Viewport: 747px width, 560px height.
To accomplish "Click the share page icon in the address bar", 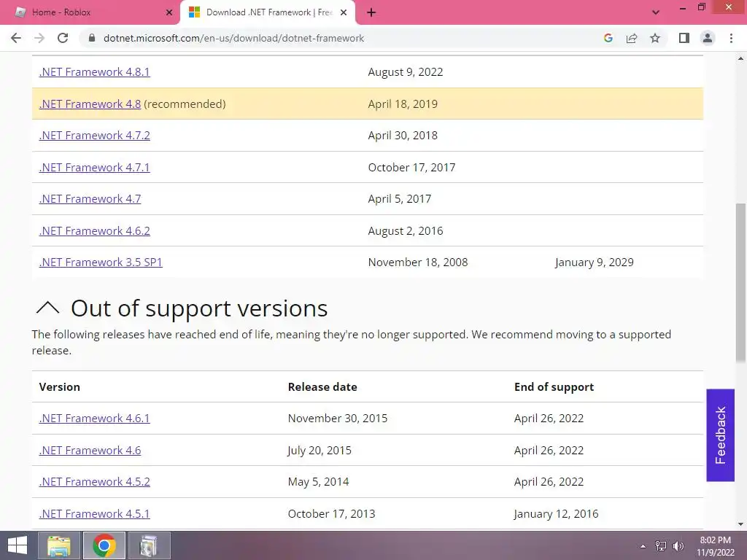I will (632, 38).
